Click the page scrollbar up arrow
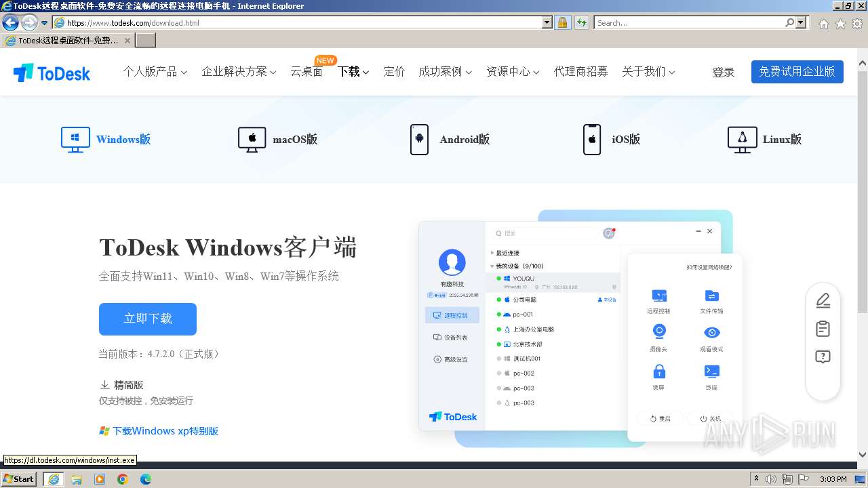 [x=863, y=64]
